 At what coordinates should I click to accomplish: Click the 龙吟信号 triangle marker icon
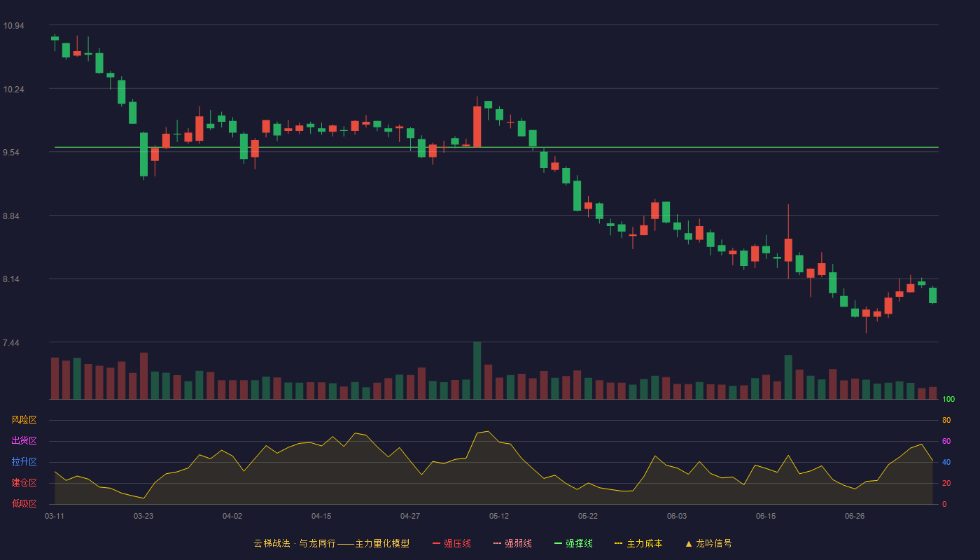click(688, 543)
